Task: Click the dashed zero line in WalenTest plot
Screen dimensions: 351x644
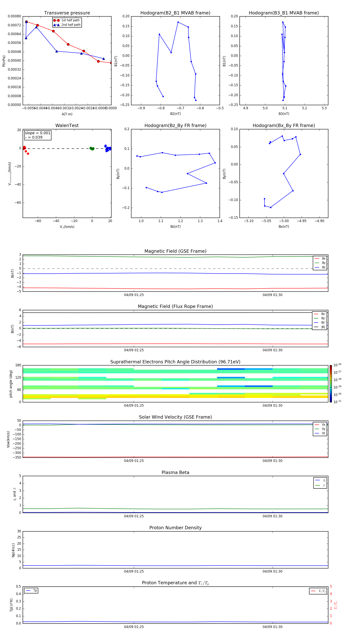Action: pyautogui.click(x=67, y=149)
